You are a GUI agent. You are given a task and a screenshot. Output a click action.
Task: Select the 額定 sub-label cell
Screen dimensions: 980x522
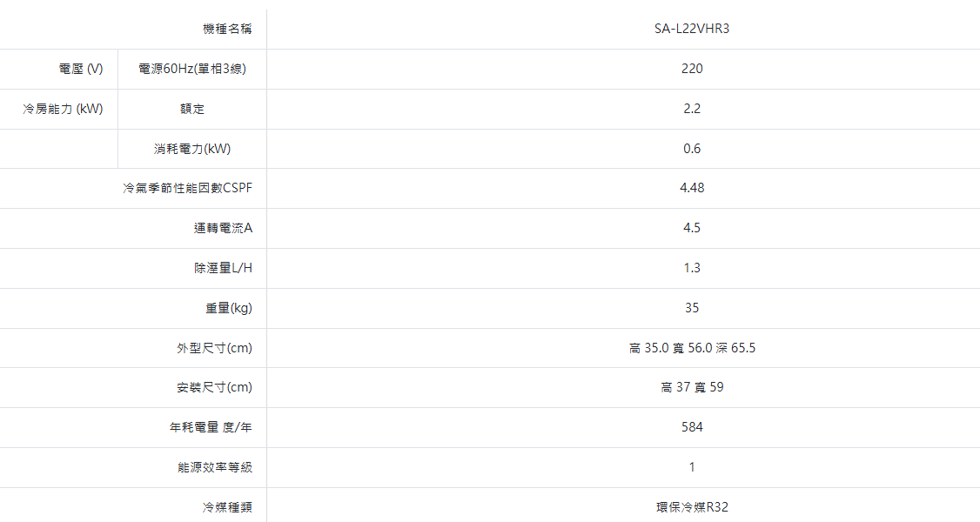192,109
